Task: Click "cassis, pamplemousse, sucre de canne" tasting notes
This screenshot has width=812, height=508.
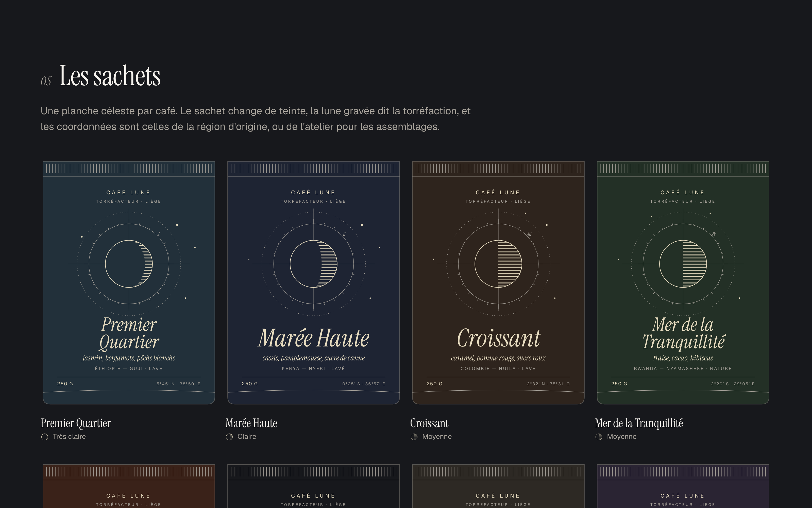Action: point(313,358)
